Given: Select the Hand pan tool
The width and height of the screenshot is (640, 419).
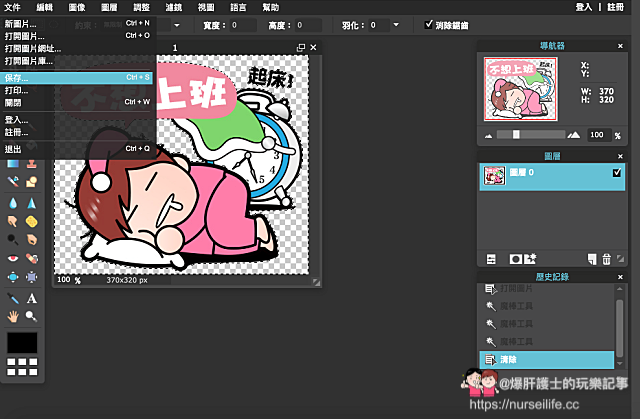Looking at the screenshot, I should tap(13, 316).
